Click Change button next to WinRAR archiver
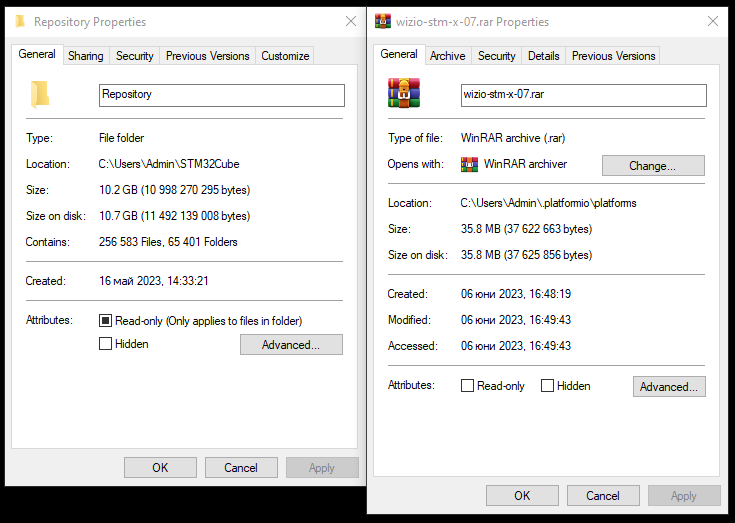The width and height of the screenshot is (735, 523). tap(653, 165)
